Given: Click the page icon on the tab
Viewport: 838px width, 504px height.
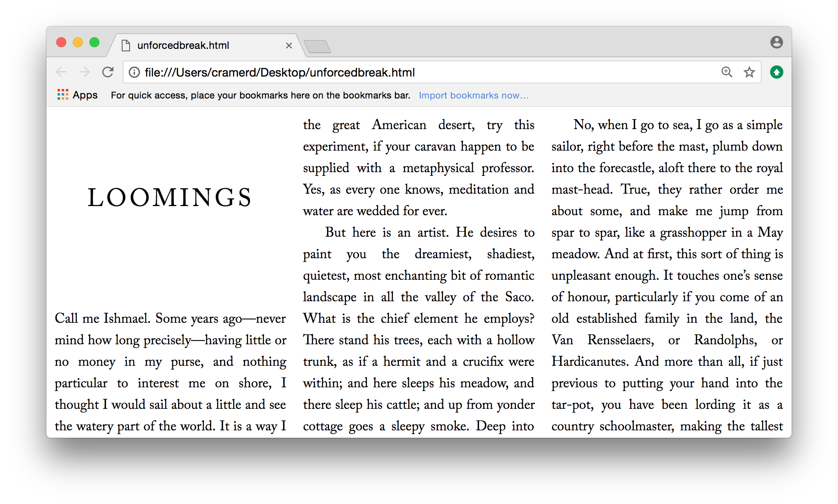Looking at the screenshot, I should (126, 46).
